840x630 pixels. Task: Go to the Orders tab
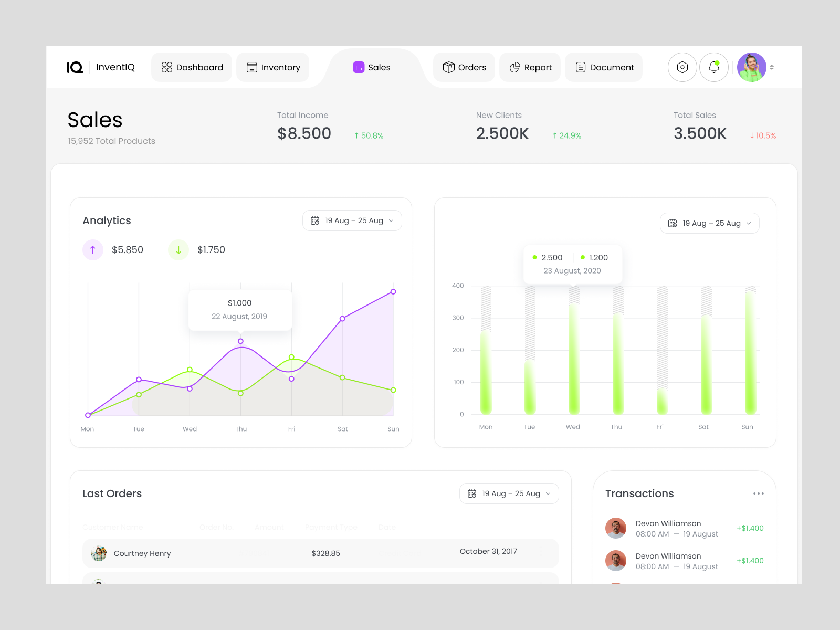click(464, 67)
